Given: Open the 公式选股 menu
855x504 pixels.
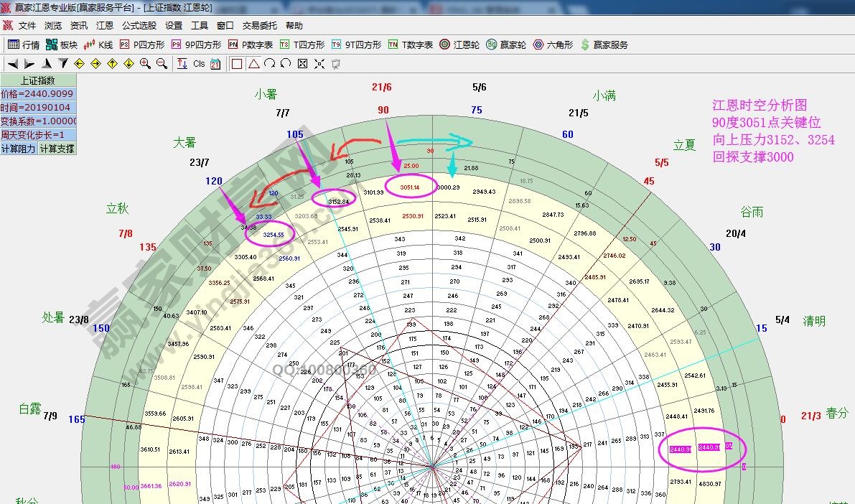Looking at the screenshot, I should [x=139, y=25].
